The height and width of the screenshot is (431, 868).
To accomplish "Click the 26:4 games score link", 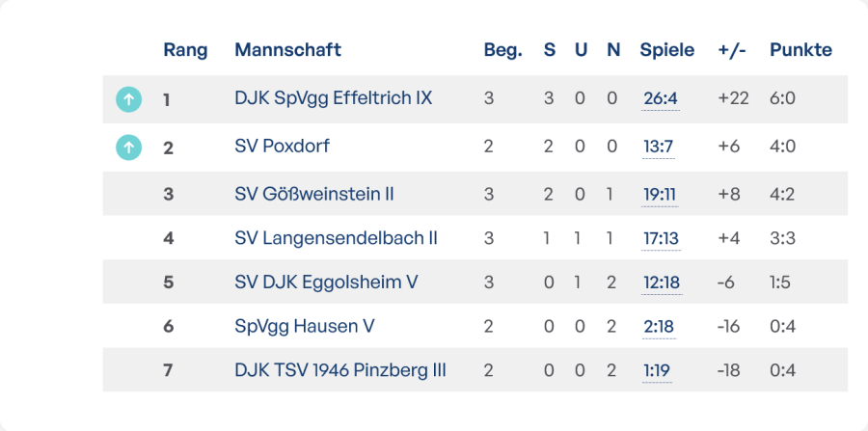I will [661, 99].
